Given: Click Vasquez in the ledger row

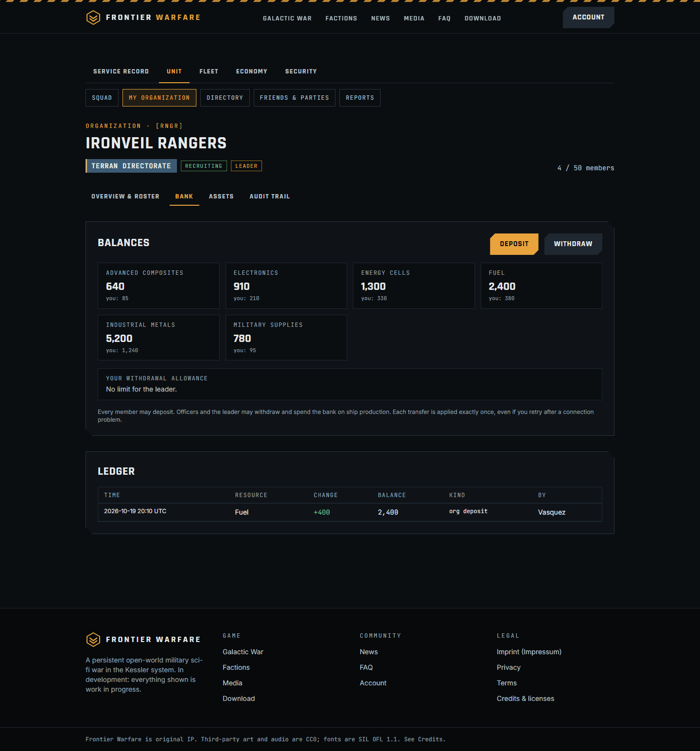Looking at the screenshot, I should coord(552,512).
